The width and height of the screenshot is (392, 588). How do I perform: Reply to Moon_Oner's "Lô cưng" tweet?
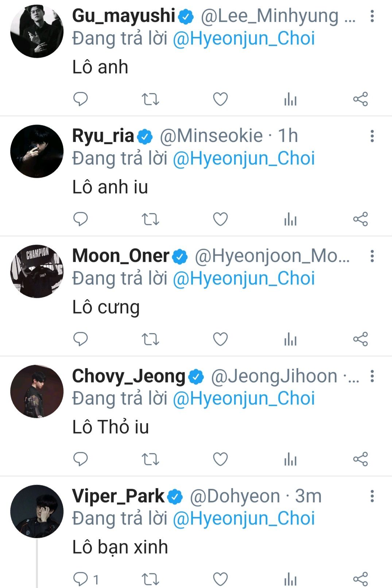point(81,339)
